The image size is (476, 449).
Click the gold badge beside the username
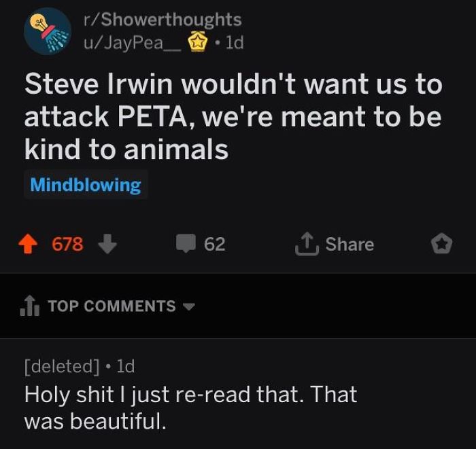[x=197, y=43]
